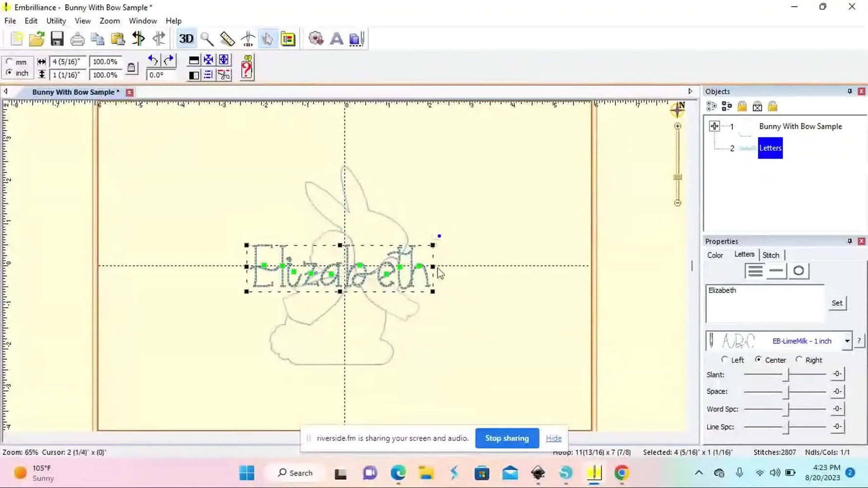The width and height of the screenshot is (868, 488).
Task: Reset Line Spc value button
Action: tap(837, 427)
